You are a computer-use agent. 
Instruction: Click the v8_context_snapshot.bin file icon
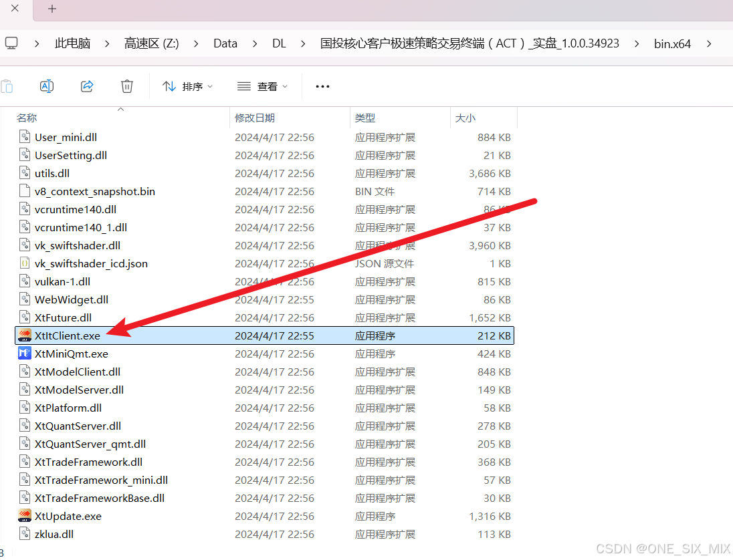click(x=24, y=191)
